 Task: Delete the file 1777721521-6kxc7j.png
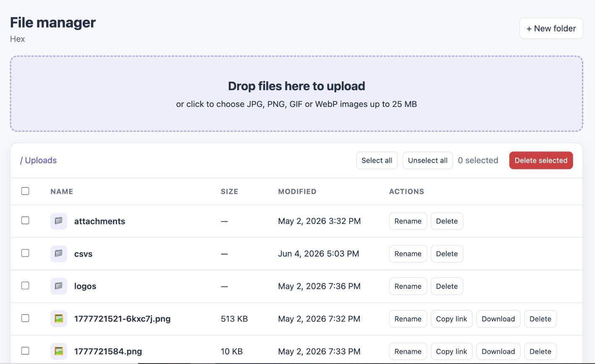tap(540, 319)
